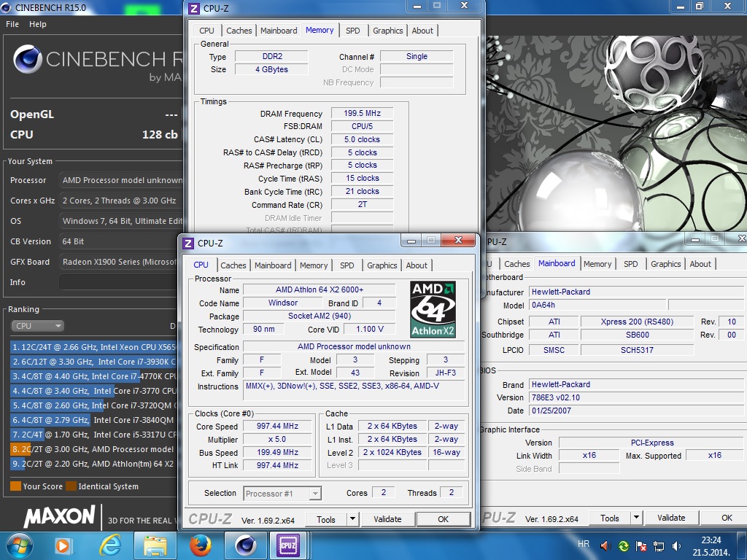
Task: Launch Firefox from the taskbar
Action: [x=200, y=545]
